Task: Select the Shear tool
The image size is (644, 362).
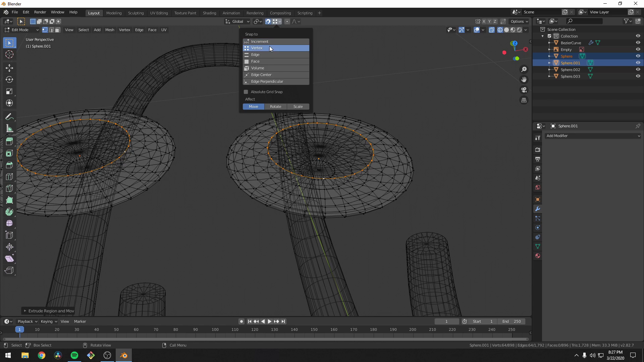Action: (9, 259)
